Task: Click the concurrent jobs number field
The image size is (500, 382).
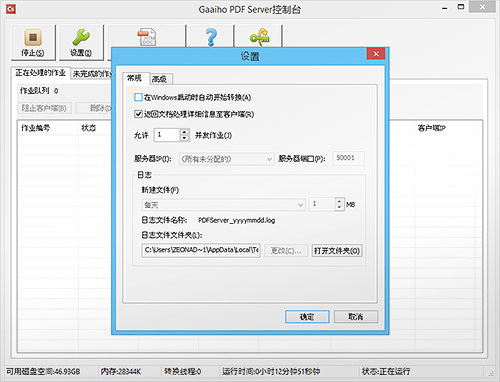Action: [167, 135]
